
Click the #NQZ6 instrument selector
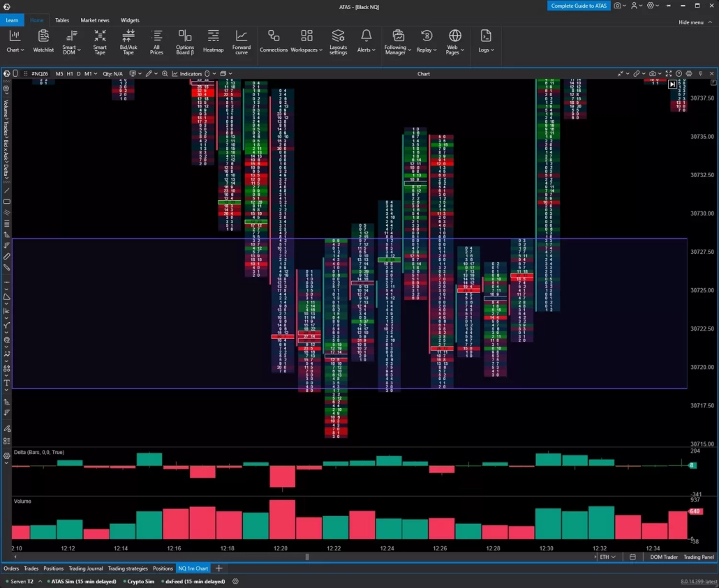39,73
